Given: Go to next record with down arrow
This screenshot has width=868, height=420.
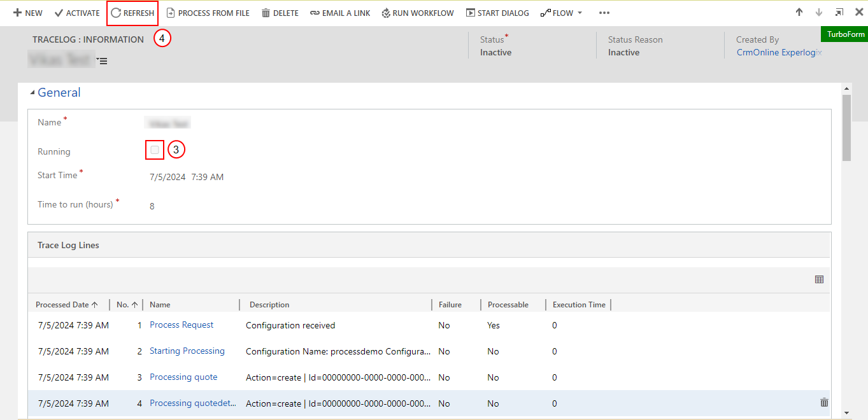Looking at the screenshot, I should pos(819,12).
